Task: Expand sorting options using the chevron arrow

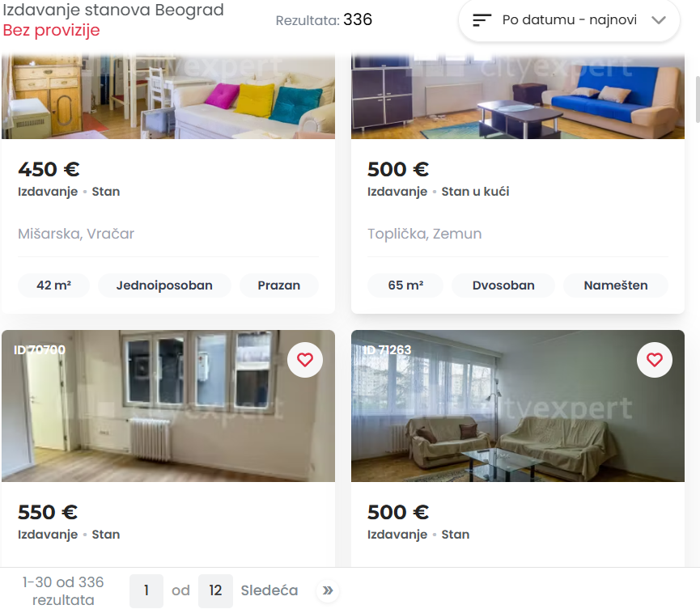Action: 659,20
